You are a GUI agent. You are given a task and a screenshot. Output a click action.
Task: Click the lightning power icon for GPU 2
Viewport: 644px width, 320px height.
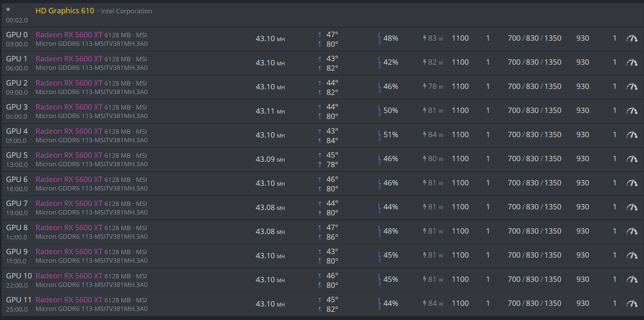tap(424, 86)
